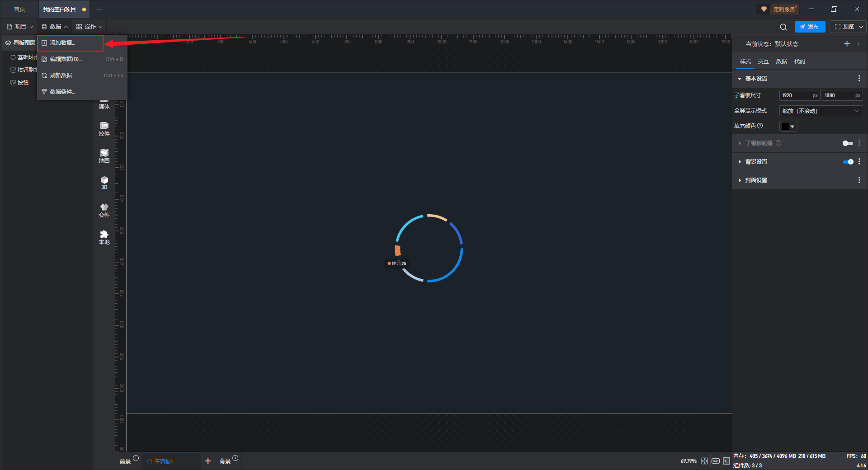
Task: Open the 控件 component category
Action: 104,129
